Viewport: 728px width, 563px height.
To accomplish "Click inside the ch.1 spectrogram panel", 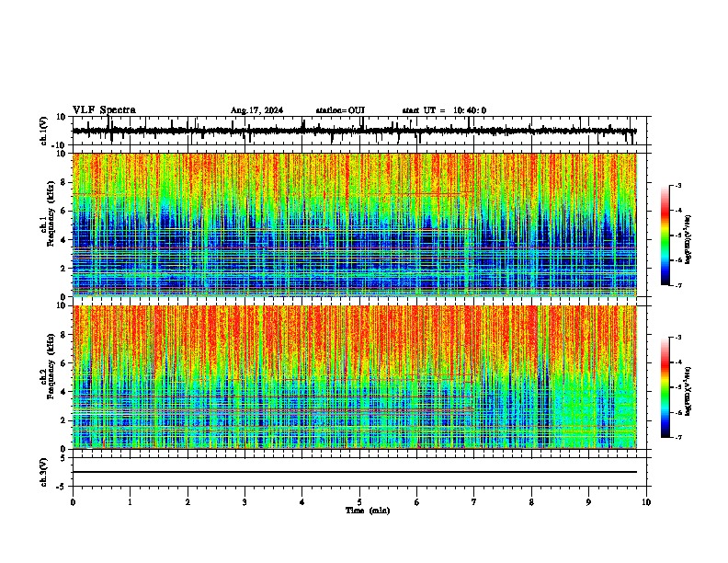I will click(355, 224).
